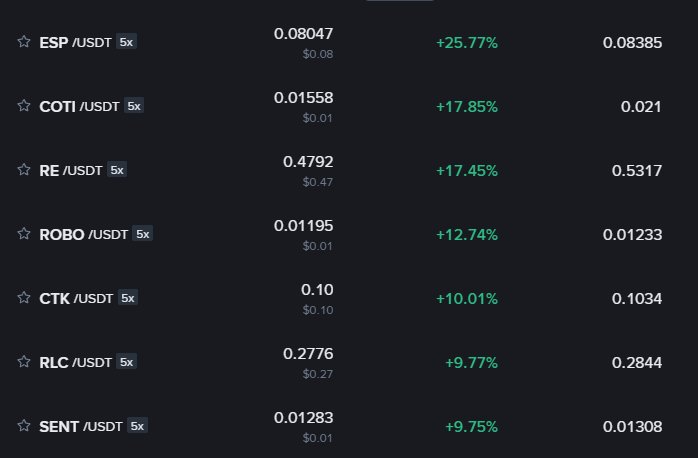Toggle favorite star for ROBO/USDT
The height and width of the screenshot is (458, 698).
[24, 234]
